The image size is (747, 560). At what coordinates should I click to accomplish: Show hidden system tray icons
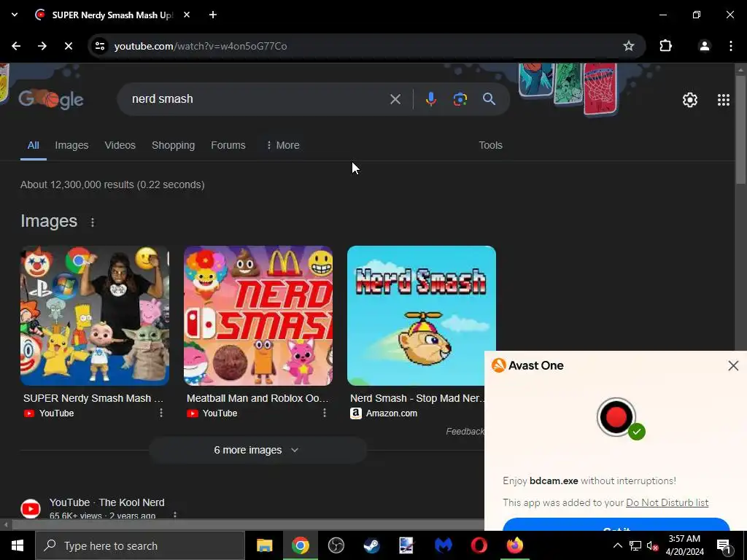(x=617, y=545)
